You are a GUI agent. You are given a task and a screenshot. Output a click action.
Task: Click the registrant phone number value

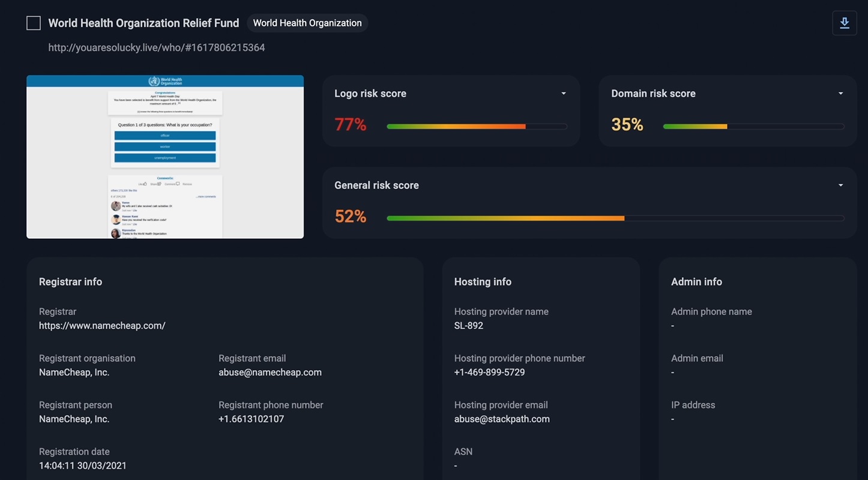point(251,419)
